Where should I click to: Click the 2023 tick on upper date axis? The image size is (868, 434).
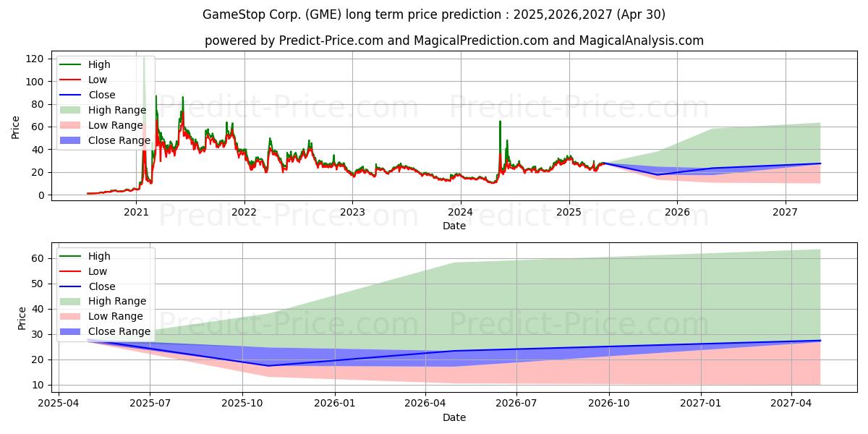[352, 212]
